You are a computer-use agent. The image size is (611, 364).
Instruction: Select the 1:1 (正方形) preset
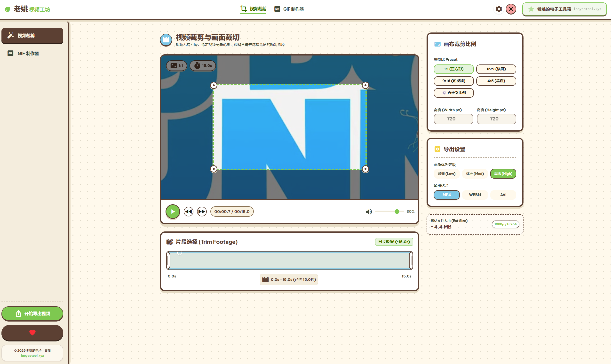[x=453, y=69]
